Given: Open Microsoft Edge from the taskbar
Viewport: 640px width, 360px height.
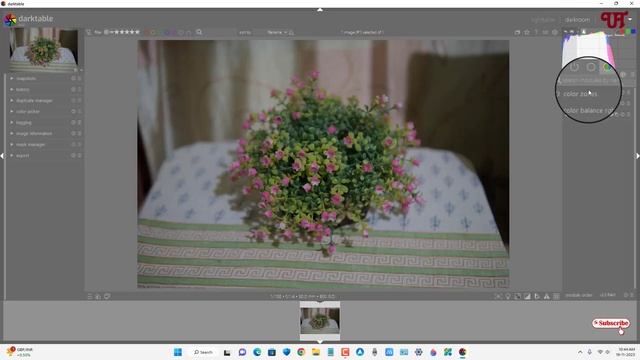Looking at the screenshot, I should tap(257, 352).
